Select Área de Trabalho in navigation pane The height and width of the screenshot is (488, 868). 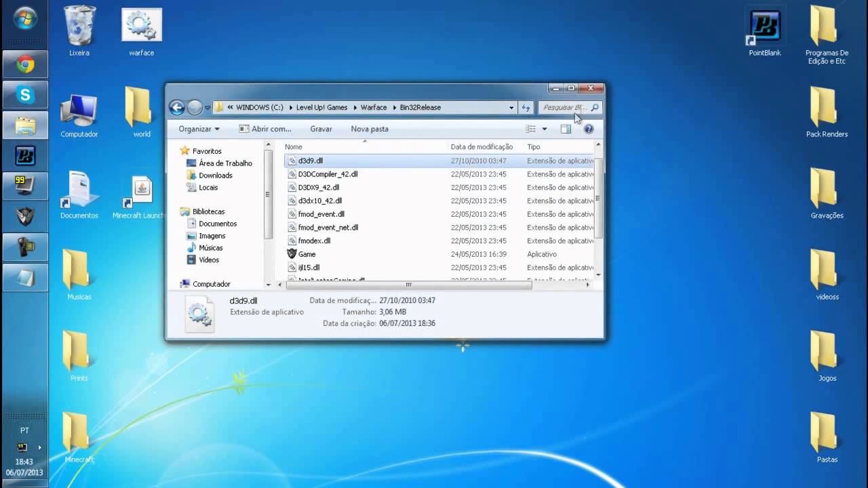225,163
